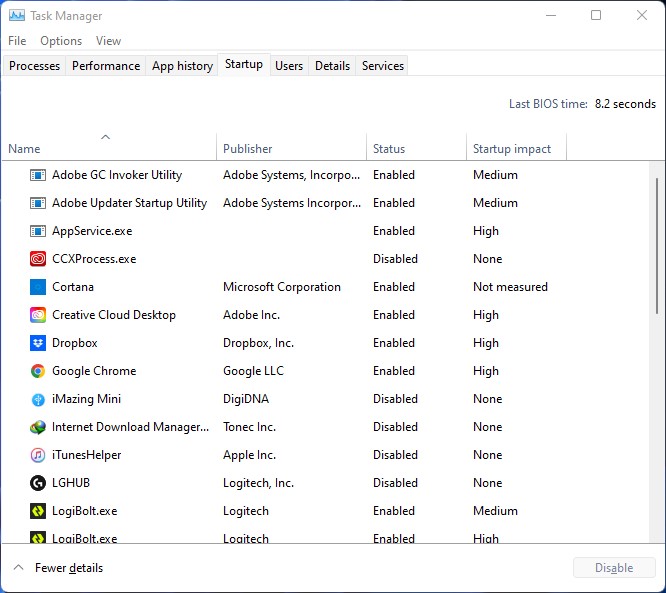Viewport: 666px width, 593px height.
Task: Click Google LLC publisher cell
Action: point(253,371)
